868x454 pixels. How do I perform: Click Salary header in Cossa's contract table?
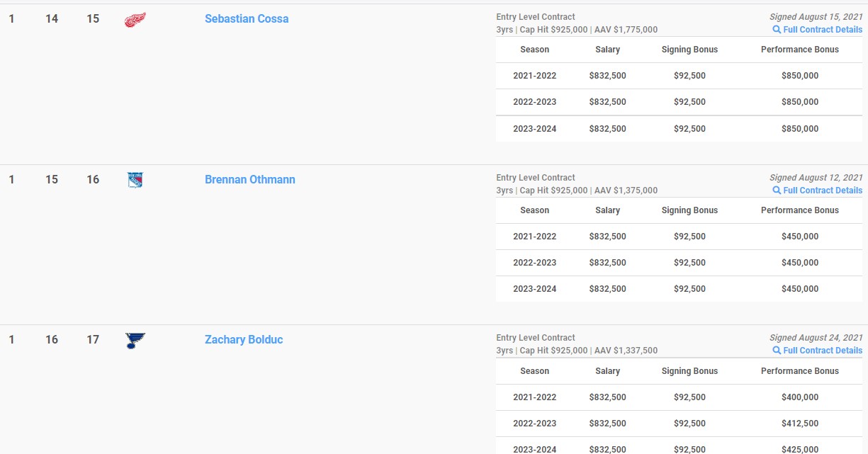(x=607, y=50)
